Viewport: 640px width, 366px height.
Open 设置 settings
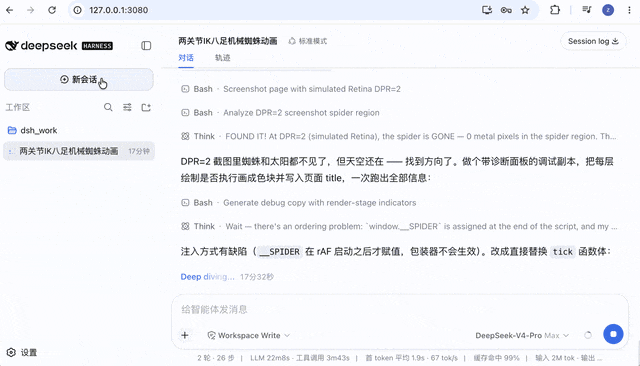click(x=22, y=352)
